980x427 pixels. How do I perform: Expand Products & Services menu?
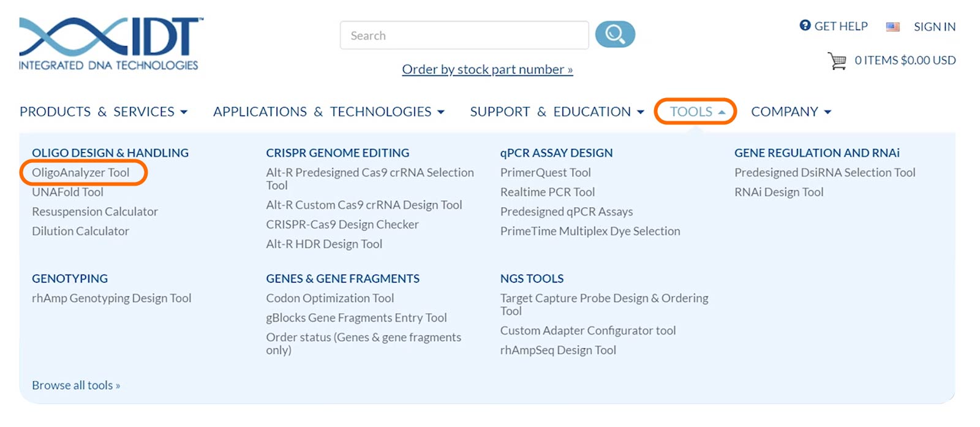[104, 111]
